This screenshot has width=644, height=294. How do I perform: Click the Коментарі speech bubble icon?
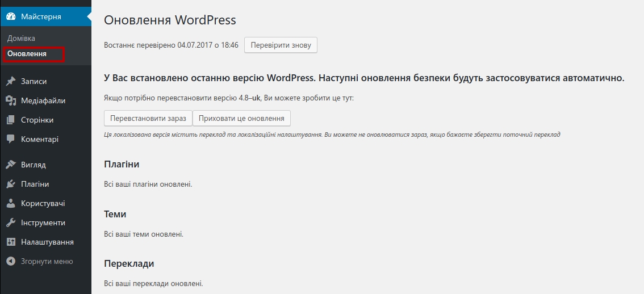[11, 139]
